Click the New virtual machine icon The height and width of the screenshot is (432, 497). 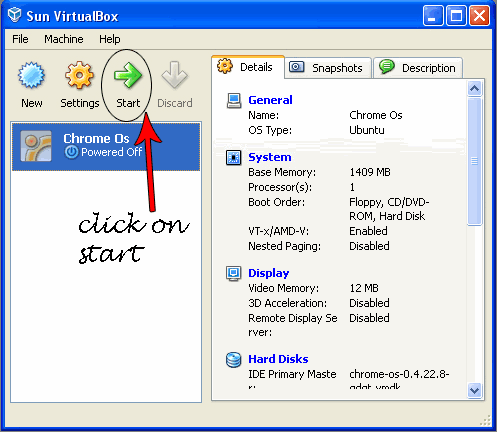tap(31, 75)
